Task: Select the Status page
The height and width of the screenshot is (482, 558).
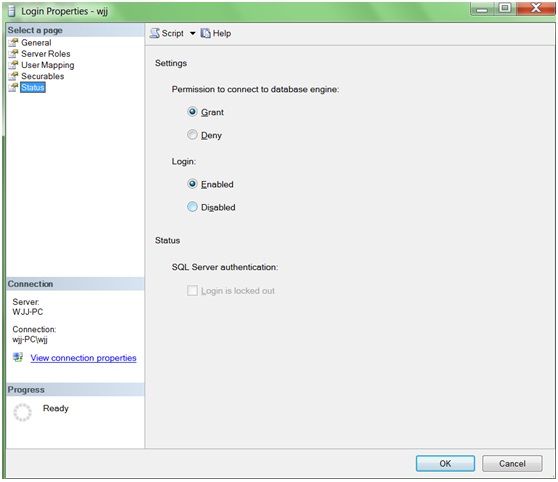Action: (33, 87)
